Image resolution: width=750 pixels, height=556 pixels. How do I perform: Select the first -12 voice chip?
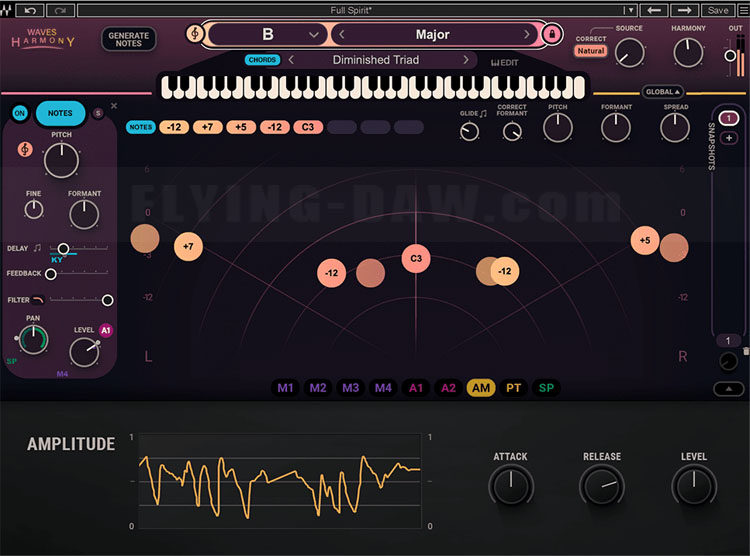coord(174,127)
